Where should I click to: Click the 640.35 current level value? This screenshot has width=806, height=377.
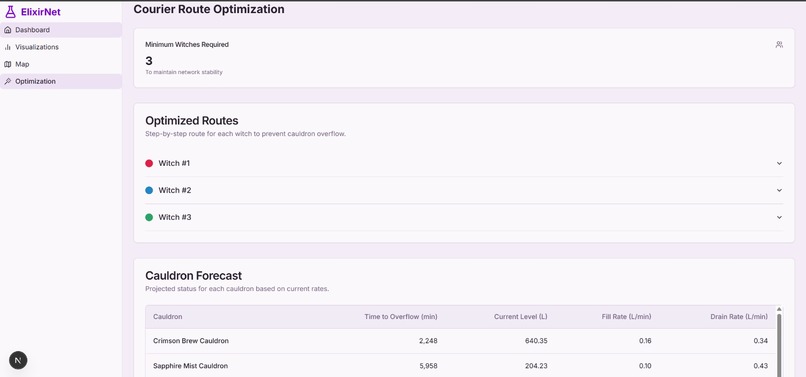coord(536,341)
